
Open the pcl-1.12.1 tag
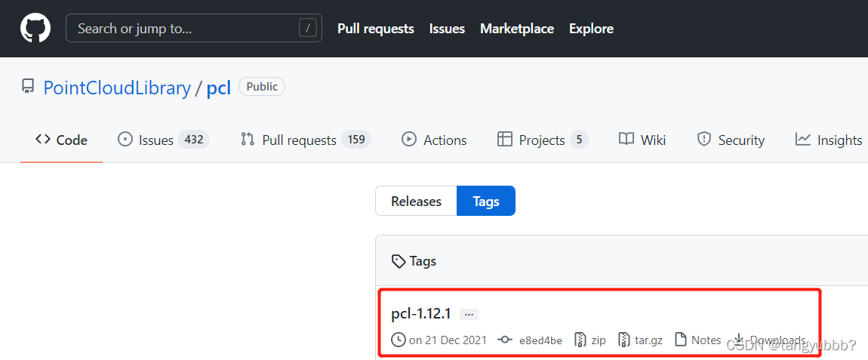tap(420, 314)
